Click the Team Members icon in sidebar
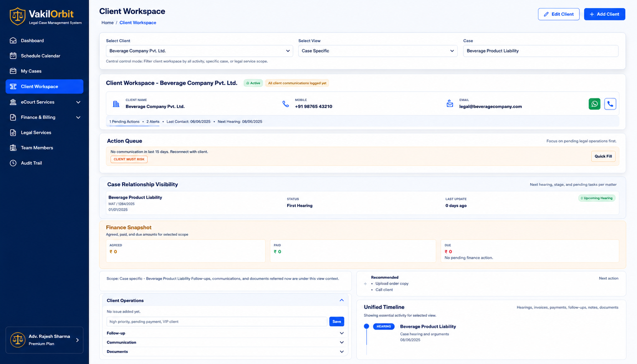 click(x=13, y=147)
